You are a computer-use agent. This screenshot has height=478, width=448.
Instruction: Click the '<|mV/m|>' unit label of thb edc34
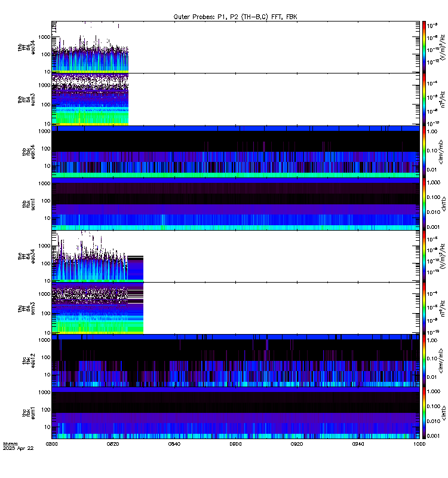pos(441,152)
